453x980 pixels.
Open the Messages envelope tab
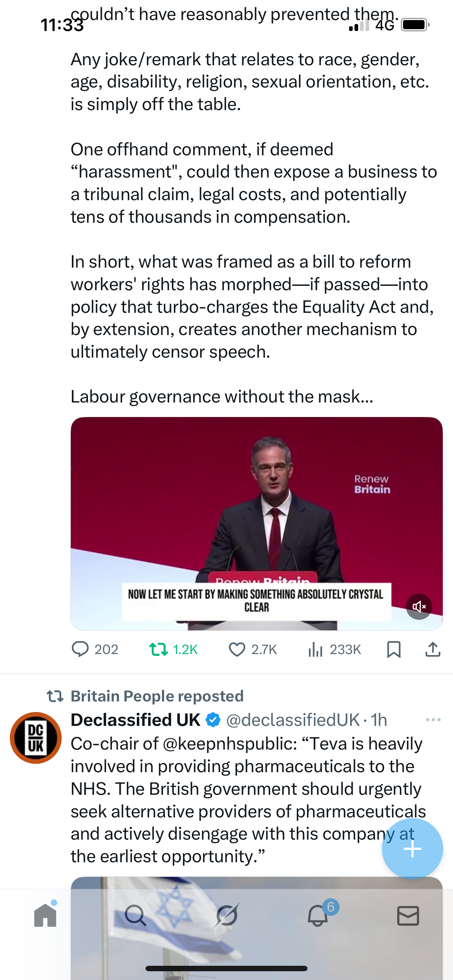pos(408,915)
